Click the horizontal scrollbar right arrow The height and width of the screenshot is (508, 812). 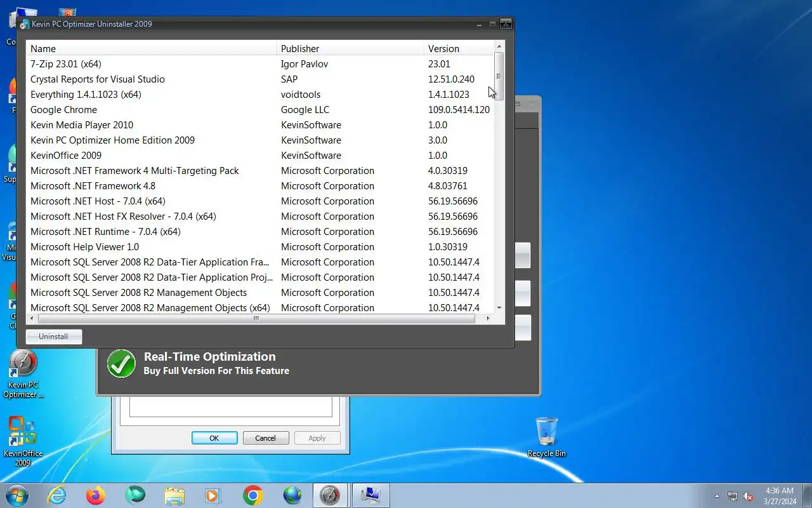488,319
